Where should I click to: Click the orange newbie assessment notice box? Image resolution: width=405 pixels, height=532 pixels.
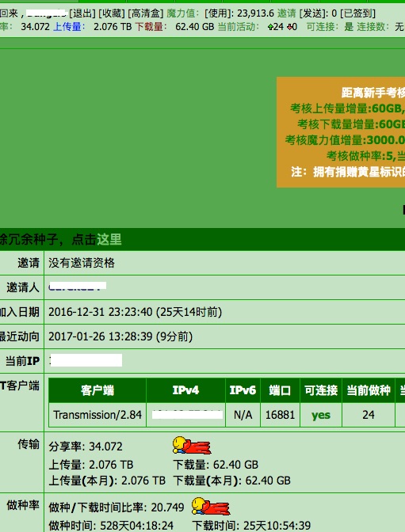(x=341, y=132)
